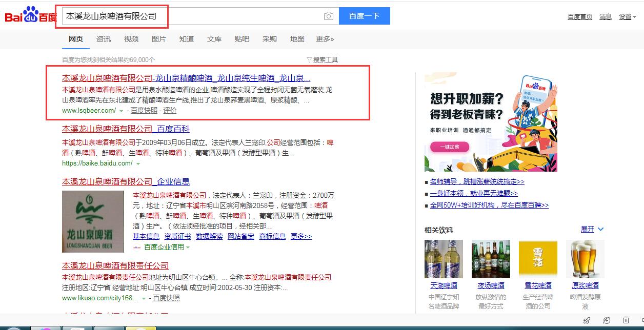Open 资质证书 link
644x330 pixels.
pyautogui.click(x=177, y=236)
